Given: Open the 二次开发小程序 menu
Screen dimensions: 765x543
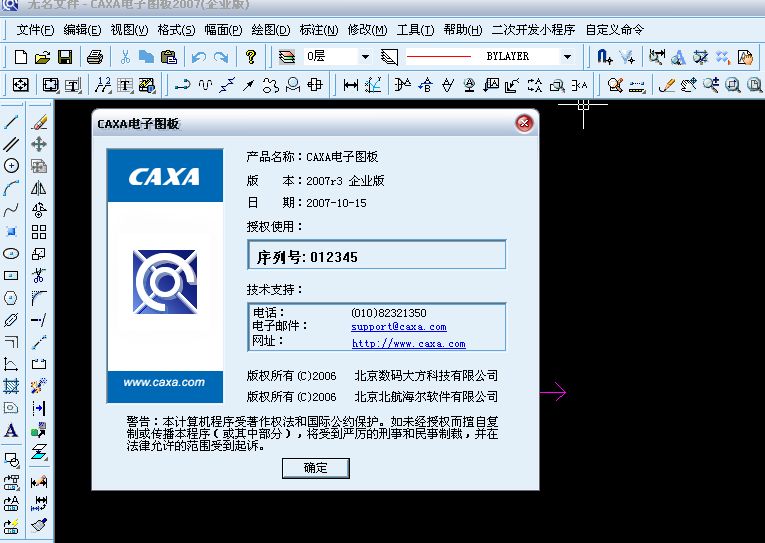Looking at the screenshot, I should 533,30.
